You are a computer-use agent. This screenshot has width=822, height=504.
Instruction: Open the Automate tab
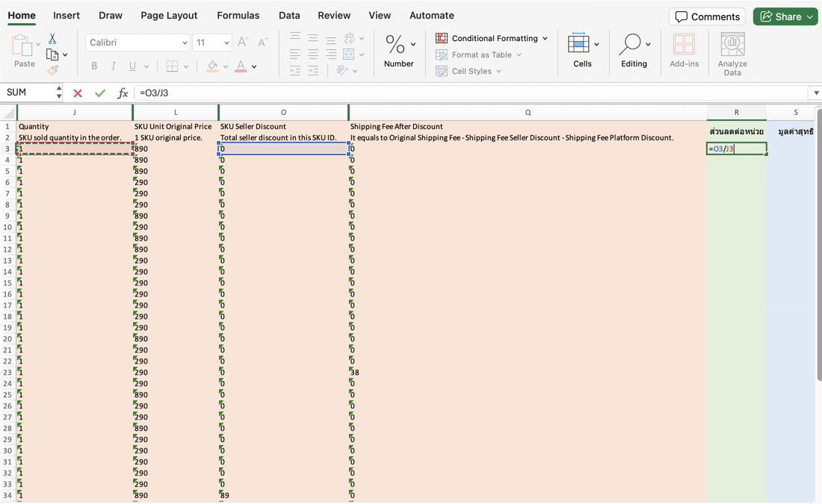431,16
